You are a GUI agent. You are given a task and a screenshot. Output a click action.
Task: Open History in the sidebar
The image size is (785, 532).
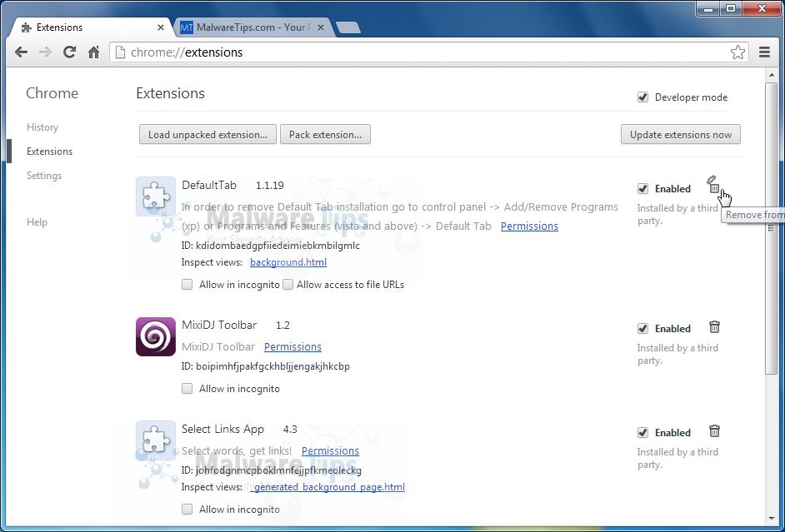pos(42,127)
